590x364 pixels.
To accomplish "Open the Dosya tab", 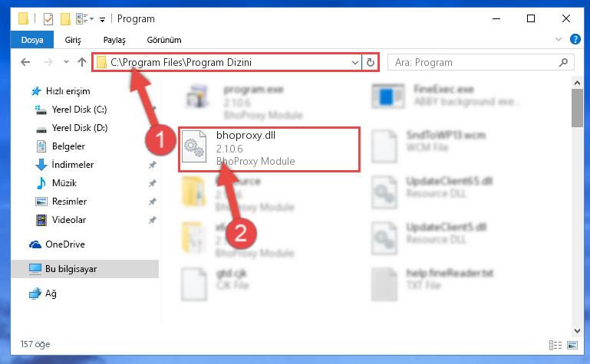I will coord(32,40).
